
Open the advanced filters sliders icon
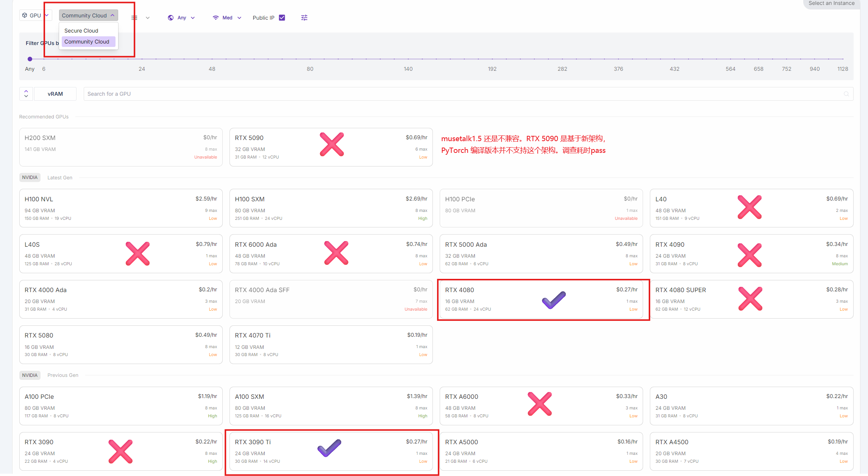tap(304, 18)
